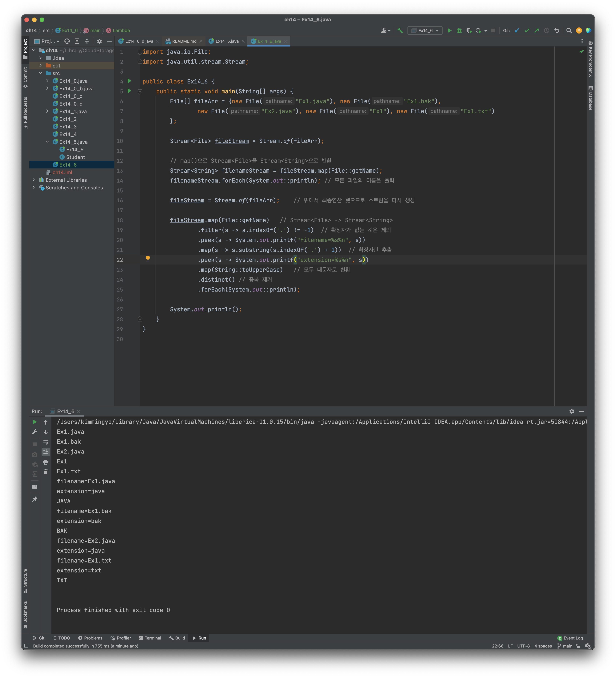Click Select Opened File target icon
The width and height of the screenshot is (616, 678).
point(67,41)
